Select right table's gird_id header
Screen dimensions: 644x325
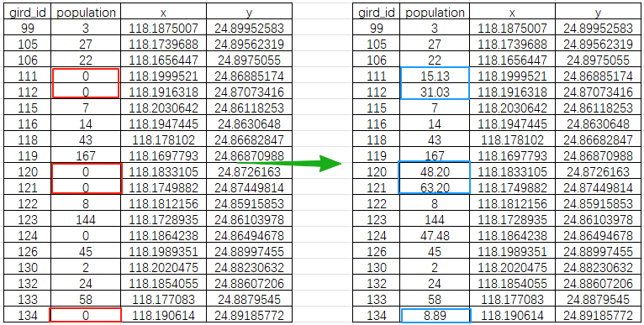point(377,13)
